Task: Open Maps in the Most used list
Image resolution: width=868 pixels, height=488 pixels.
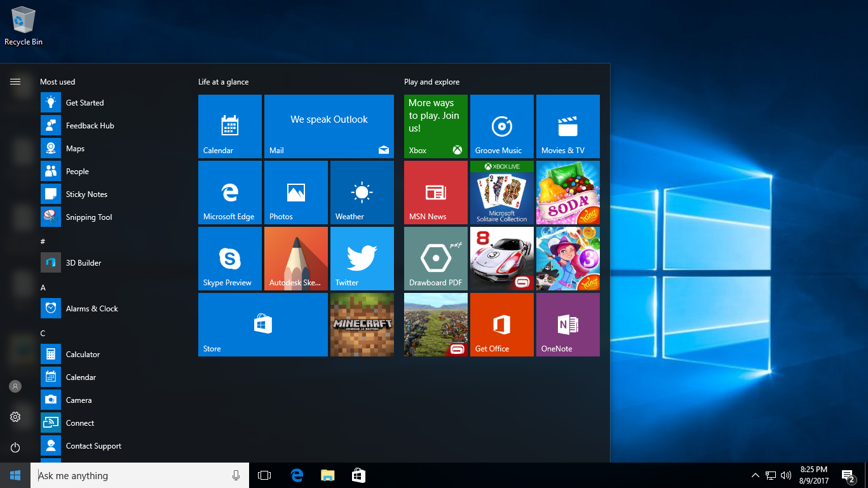Action: [114, 149]
